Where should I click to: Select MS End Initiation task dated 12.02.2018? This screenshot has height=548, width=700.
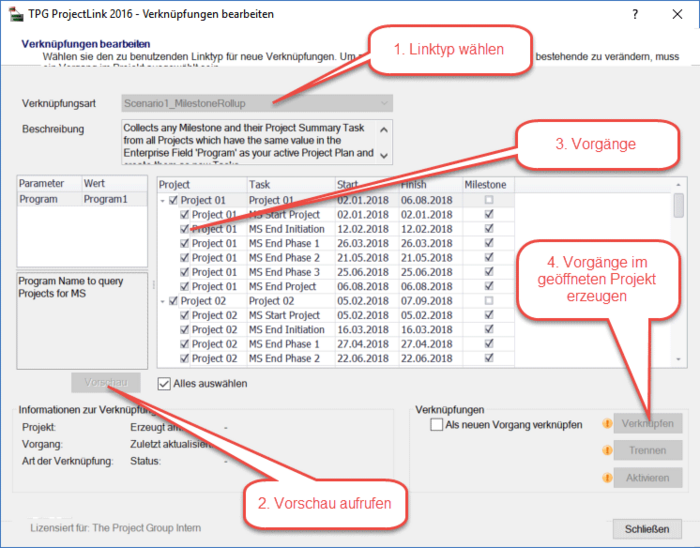(x=291, y=229)
